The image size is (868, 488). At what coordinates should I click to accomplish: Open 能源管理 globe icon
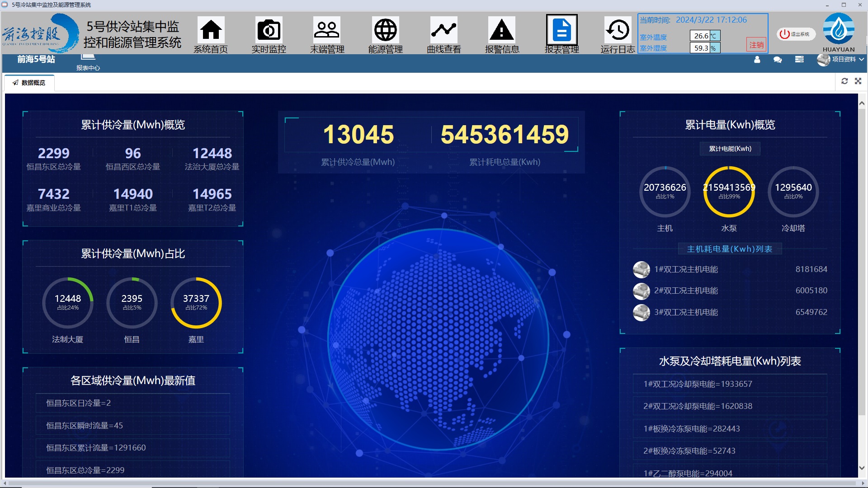pos(385,31)
